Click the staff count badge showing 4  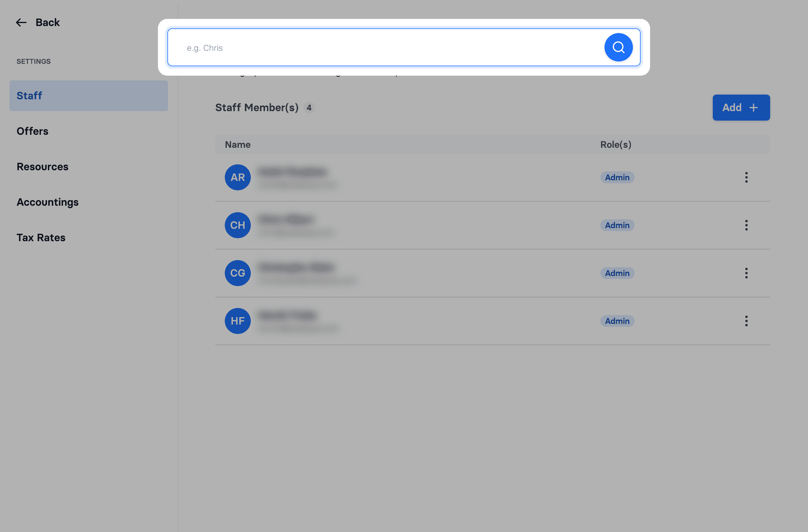(x=309, y=108)
